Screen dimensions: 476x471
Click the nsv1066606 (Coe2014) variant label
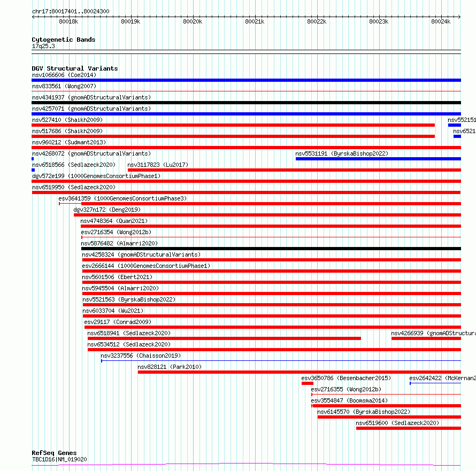click(64, 75)
